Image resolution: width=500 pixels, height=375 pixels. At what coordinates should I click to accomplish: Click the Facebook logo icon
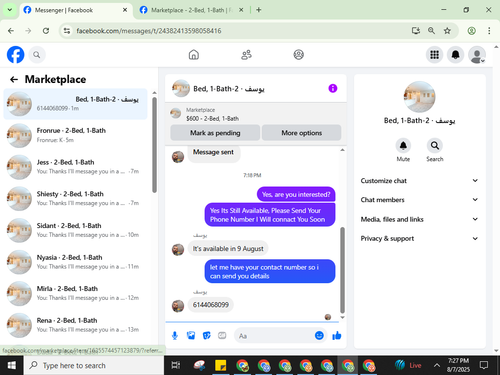point(15,55)
